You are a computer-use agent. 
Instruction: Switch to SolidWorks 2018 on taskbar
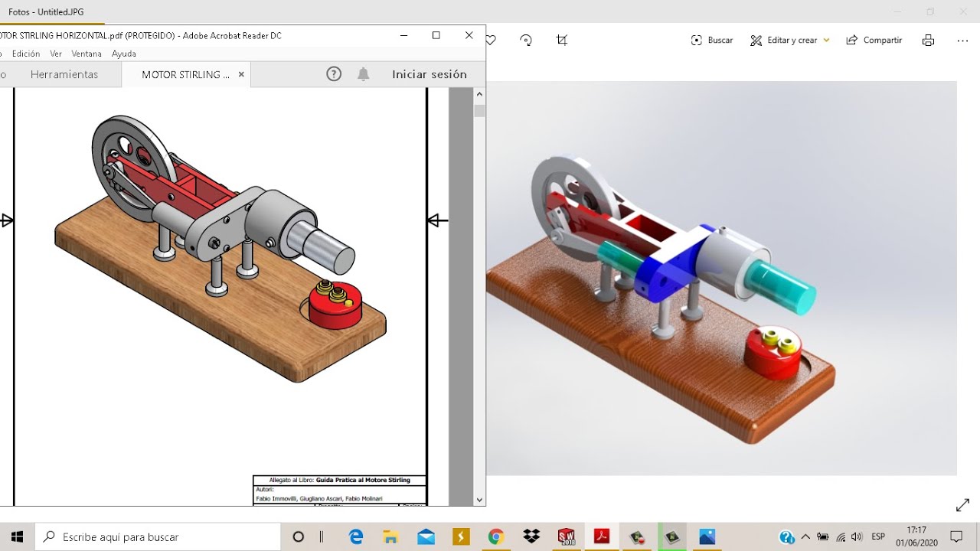pos(567,536)
